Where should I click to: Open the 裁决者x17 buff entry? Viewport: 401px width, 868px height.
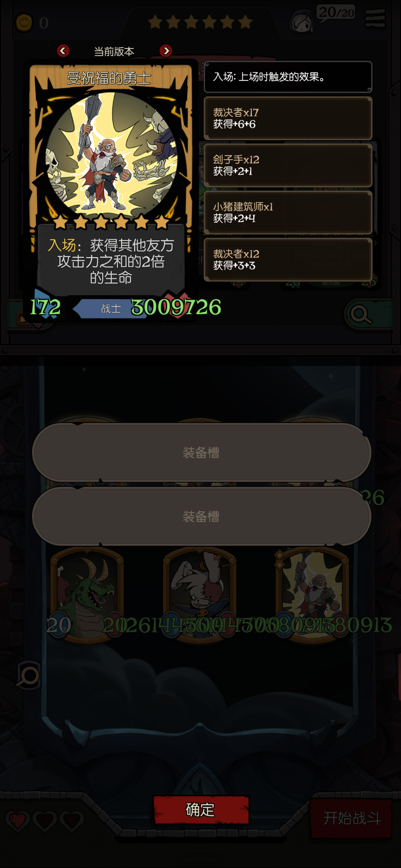(288, 118)
